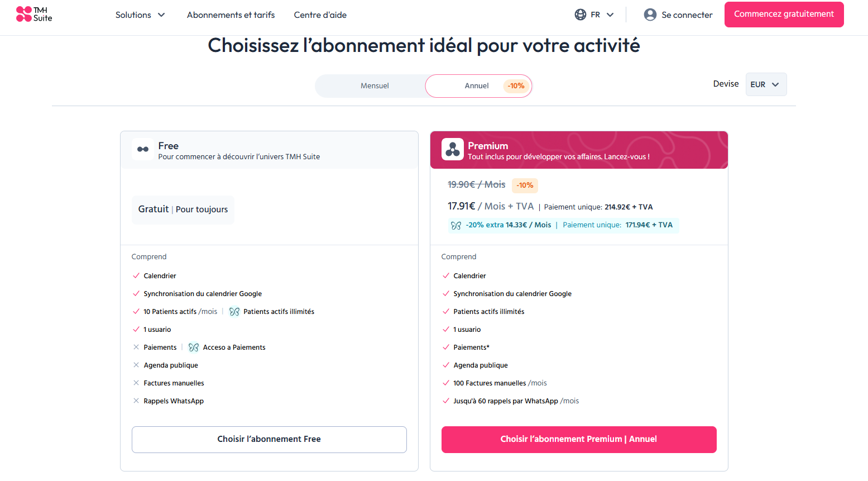This screenshot has width=868, height=481.
Task: Click butterfly icon beside Patients actifs illimités
Action: pyautogui.click(x=234, y=312)
